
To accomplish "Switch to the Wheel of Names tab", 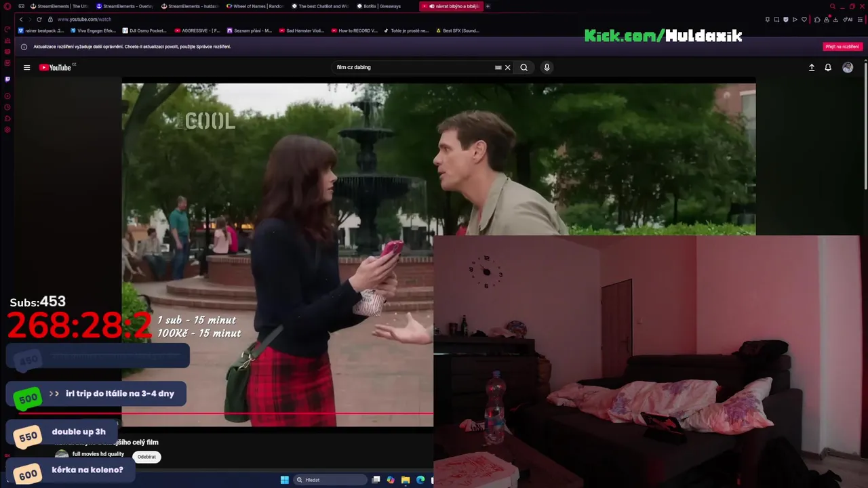I will coord(254,6).
